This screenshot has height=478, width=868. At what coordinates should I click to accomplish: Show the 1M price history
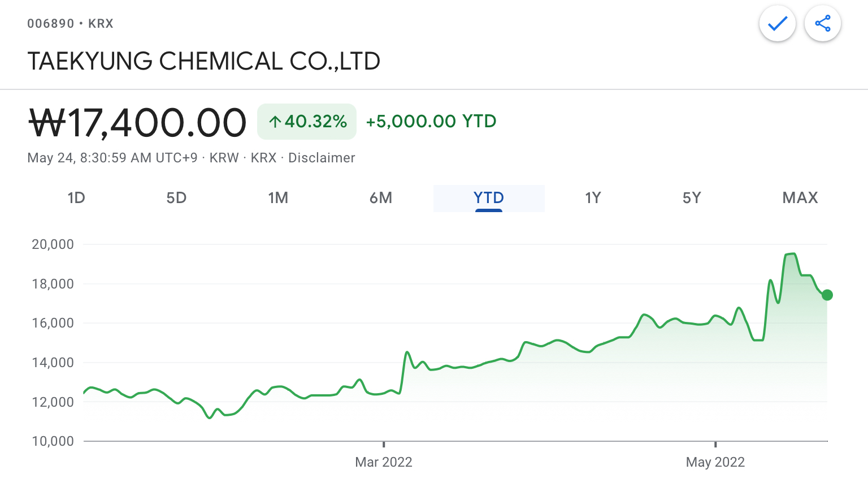coord(278,198)
